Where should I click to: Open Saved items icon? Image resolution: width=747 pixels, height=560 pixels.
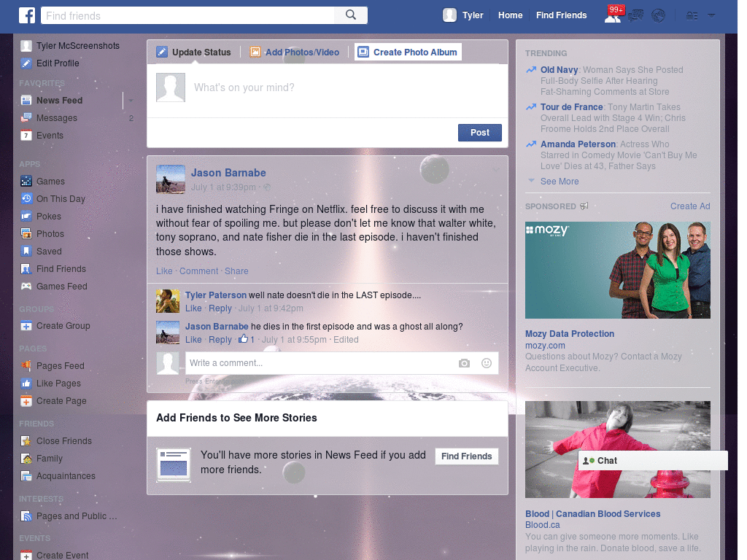click(x=26, y=251)
